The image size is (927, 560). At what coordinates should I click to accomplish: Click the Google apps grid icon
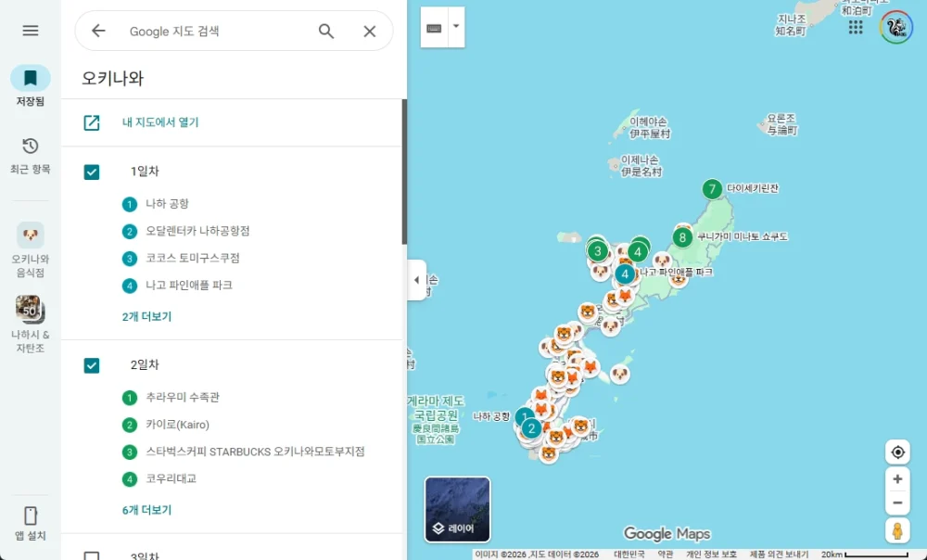[x=855, y=27]
